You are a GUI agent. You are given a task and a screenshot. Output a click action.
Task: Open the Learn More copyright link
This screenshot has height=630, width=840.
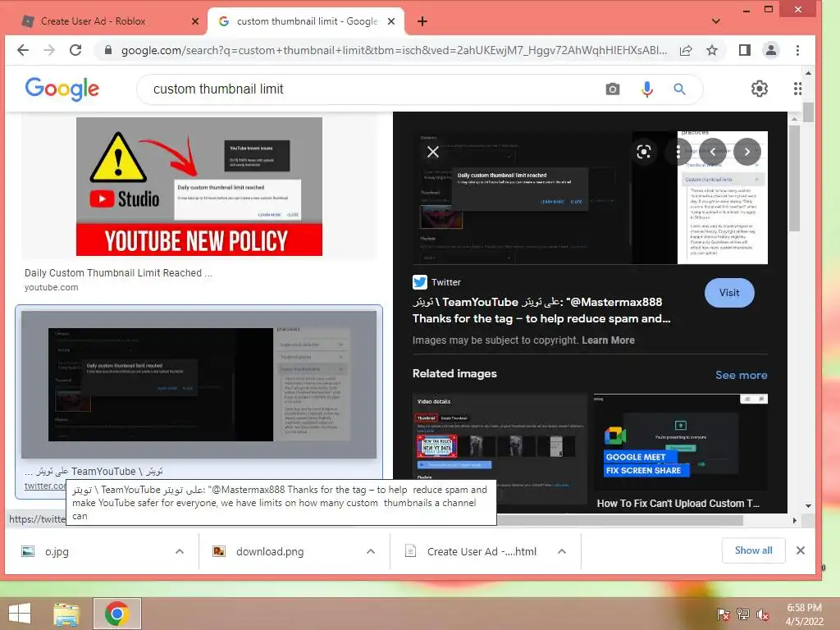point(608,340)
